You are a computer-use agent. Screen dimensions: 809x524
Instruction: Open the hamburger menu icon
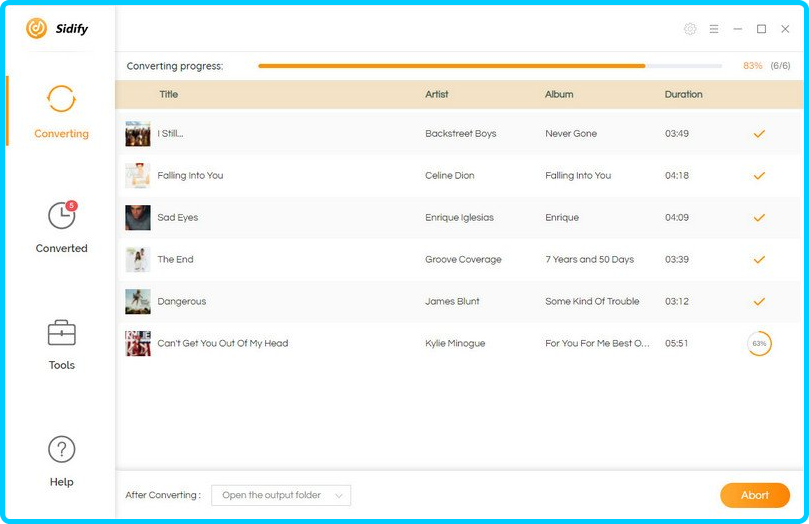pos(714,29)
